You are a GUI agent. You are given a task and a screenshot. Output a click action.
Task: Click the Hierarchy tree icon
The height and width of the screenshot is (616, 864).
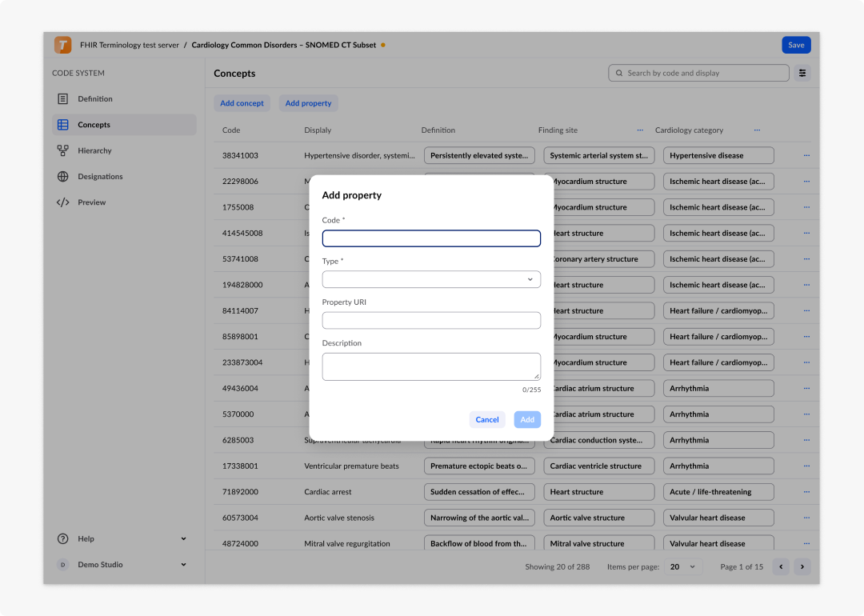click(63, 150)
